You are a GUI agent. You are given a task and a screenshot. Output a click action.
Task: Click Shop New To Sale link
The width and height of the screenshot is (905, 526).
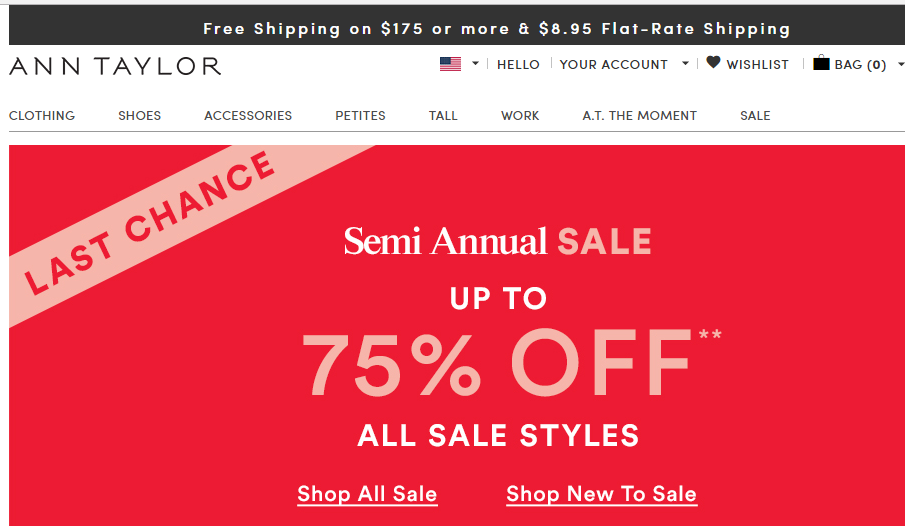point(601,494)
